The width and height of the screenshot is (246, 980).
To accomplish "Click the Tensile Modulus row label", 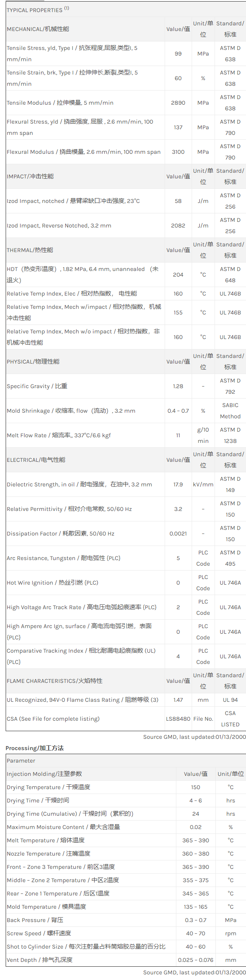I will click(x=60, y=103).
